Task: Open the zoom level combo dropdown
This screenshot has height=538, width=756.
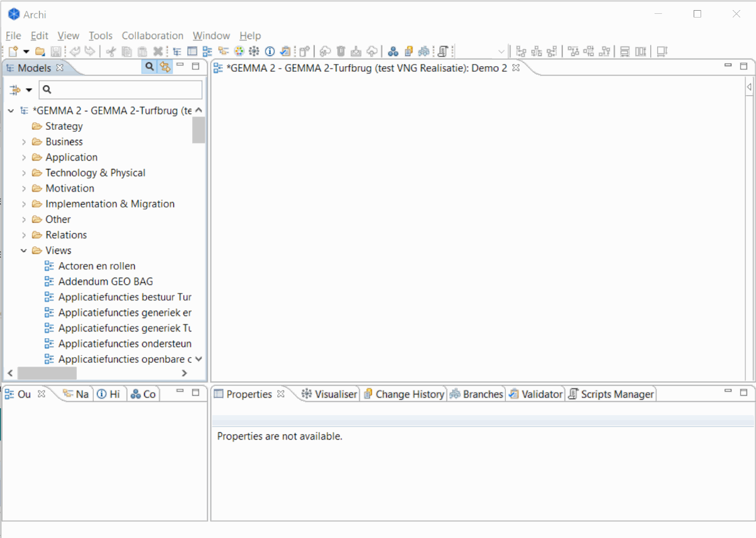Action: (501, 51)
